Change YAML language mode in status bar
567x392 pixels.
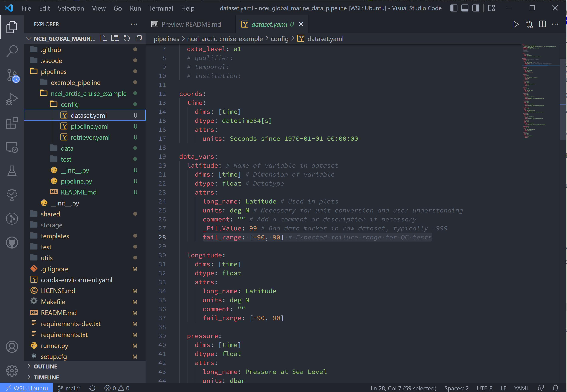click(x=522, y=388)
